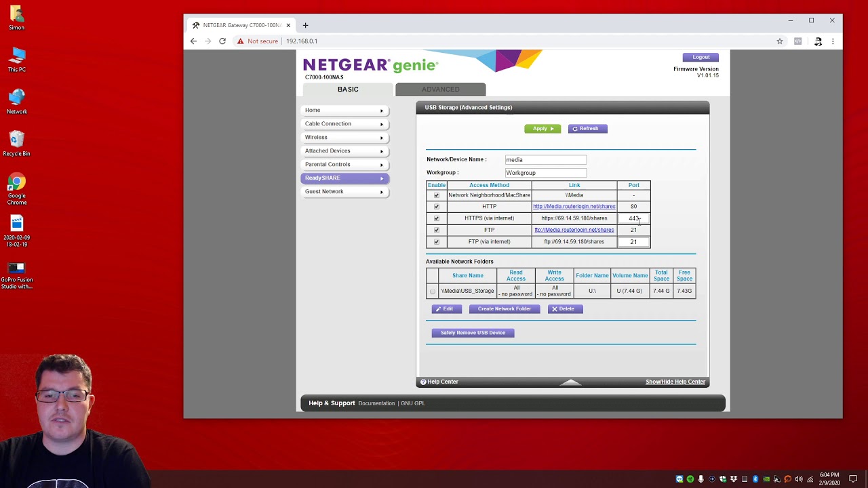This screenshot has height=488, width=868.
Task: Switch to the ADVANCED tab
Action: coord(441,89)
